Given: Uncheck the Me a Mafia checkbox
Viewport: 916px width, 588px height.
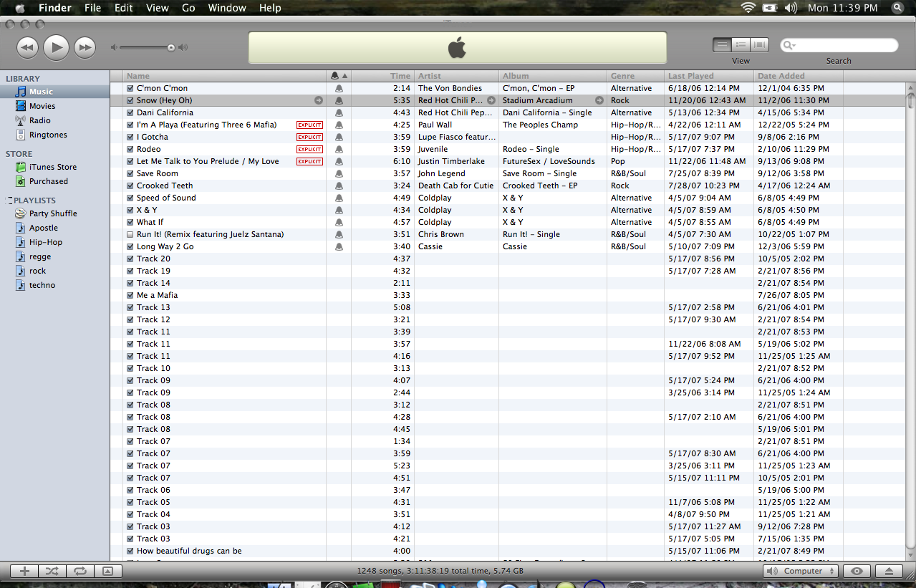Looking at the screenshot, I should [130, 295].
